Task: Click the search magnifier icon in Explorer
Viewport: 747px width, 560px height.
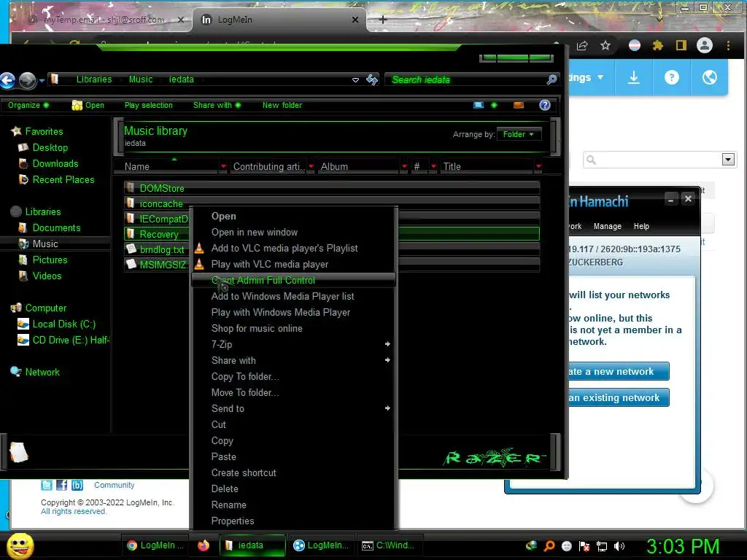Action: (x=551, y=79)
